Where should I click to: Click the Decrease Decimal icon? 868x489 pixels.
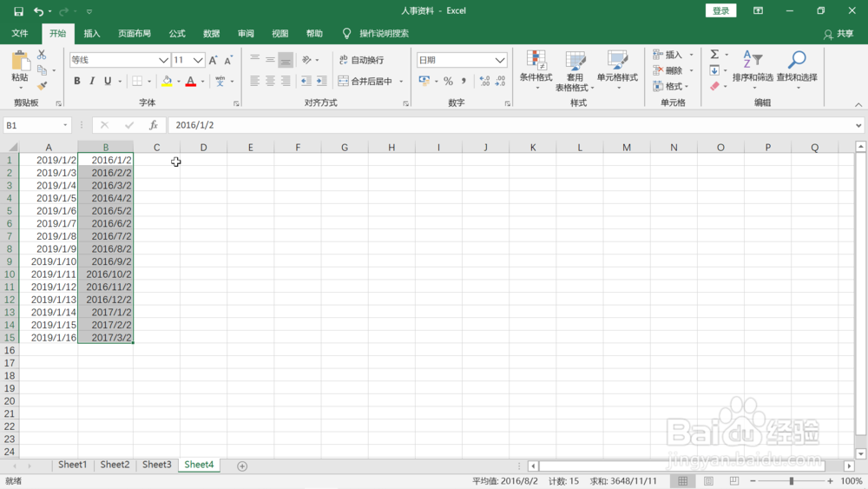501,82
